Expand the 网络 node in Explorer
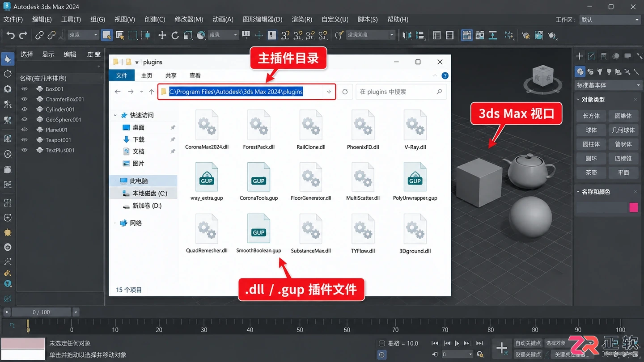This screenshot has width=644, height=362. point(115,223)
